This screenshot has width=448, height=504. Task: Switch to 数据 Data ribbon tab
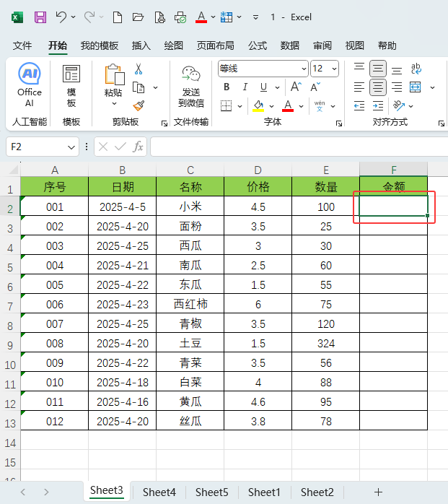tap(290, 45)
